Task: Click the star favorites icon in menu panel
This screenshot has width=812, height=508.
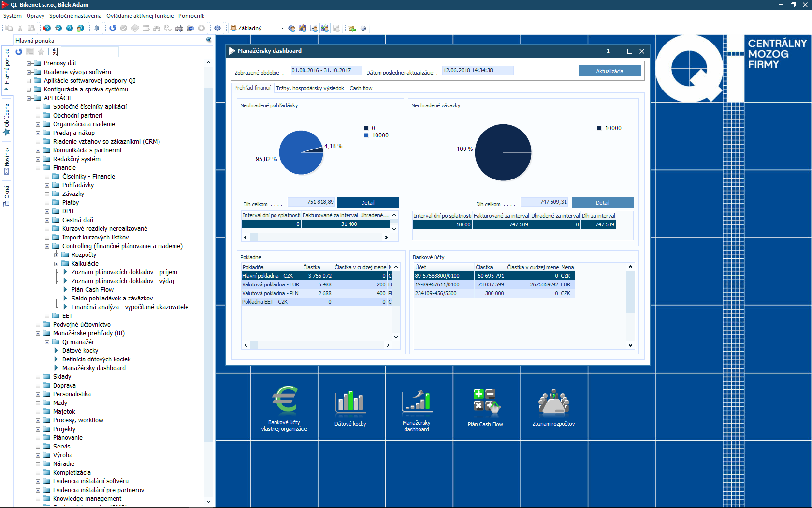Action: [x=41, y=52]
